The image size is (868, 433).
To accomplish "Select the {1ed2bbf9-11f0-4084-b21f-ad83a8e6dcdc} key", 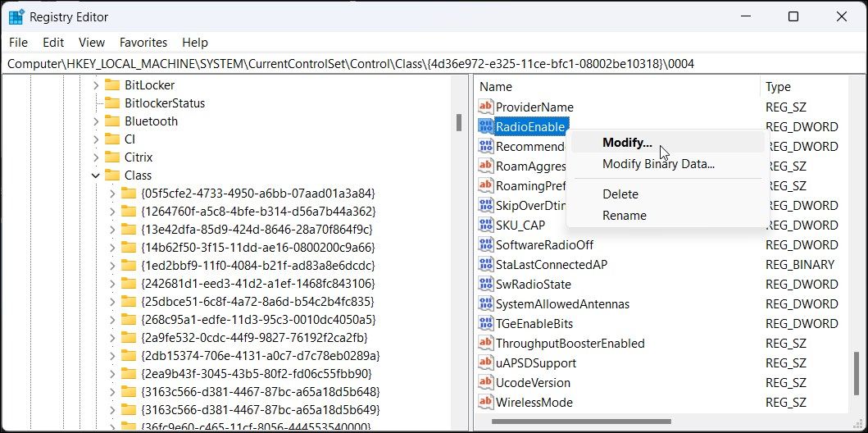I will coord(258,265).
